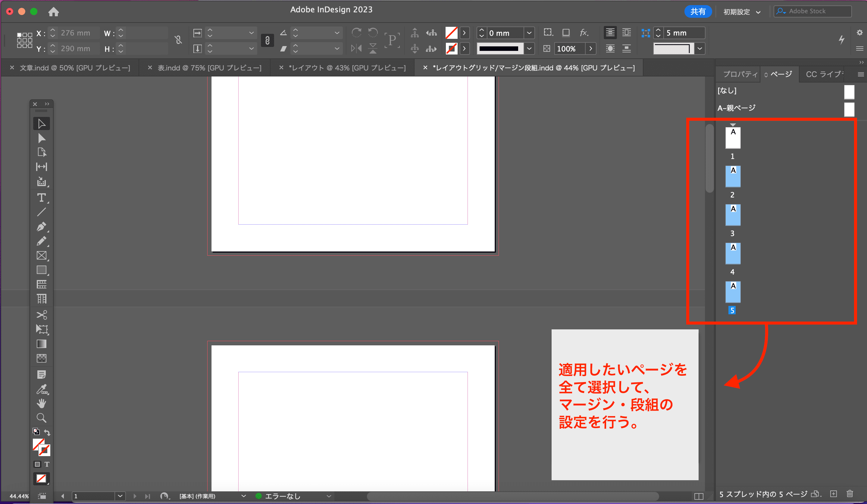Screen dimensions: 867x504
Task: Select the Gradient Swatch tool
Action: point(42,344)
